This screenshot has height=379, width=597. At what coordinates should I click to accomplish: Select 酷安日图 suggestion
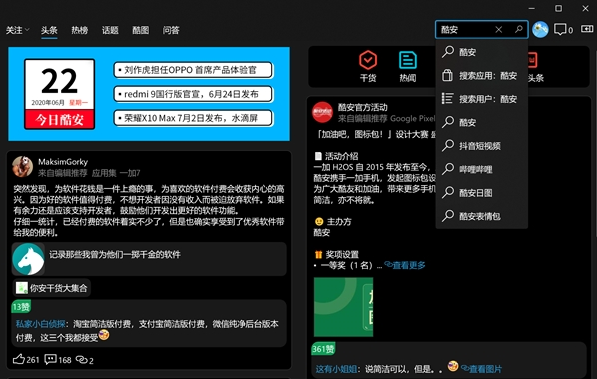tap(482, 193)
